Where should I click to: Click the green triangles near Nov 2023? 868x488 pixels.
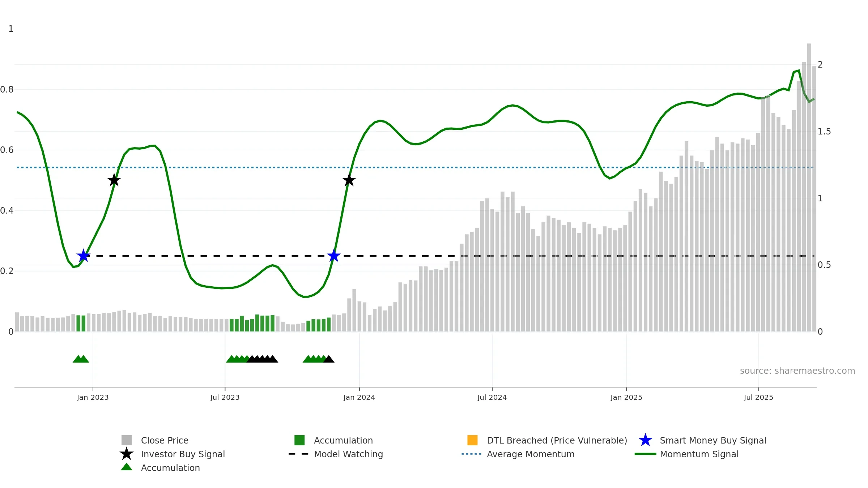click(x=314, y=359)
